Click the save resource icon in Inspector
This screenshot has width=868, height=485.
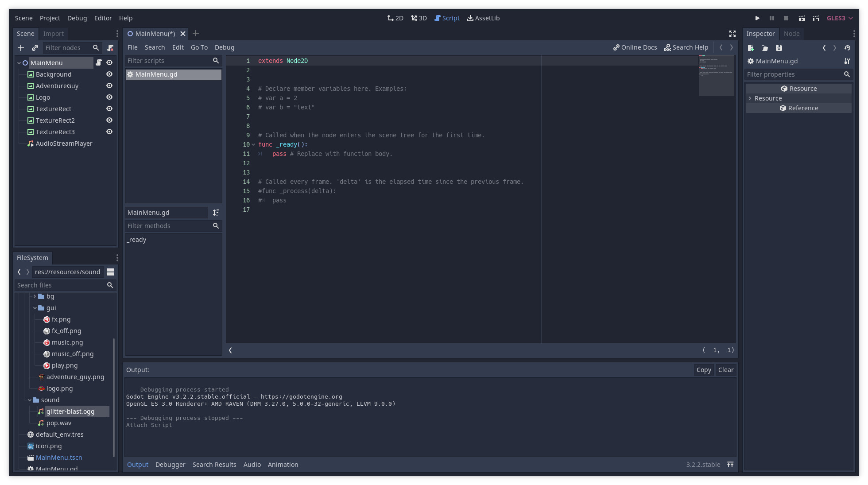[779, 48]
